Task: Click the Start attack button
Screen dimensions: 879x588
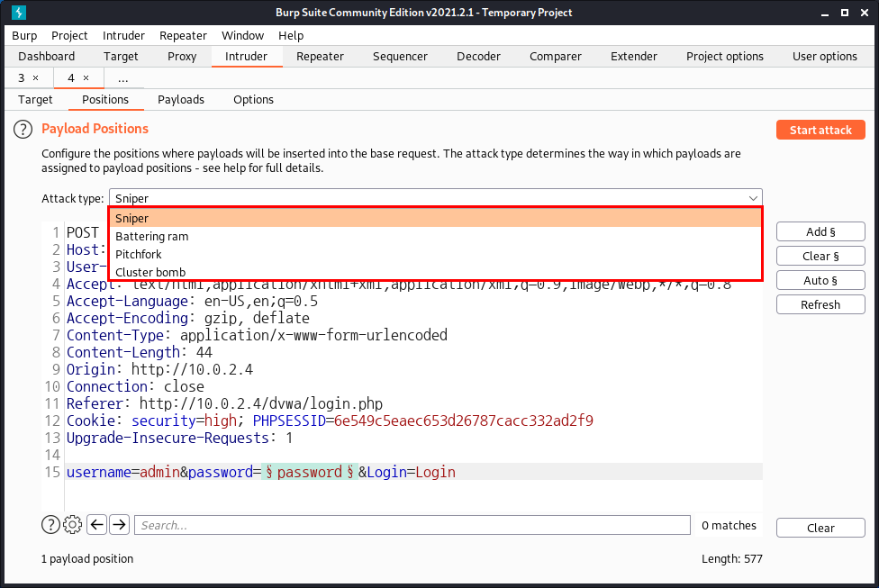Action: 820,130
